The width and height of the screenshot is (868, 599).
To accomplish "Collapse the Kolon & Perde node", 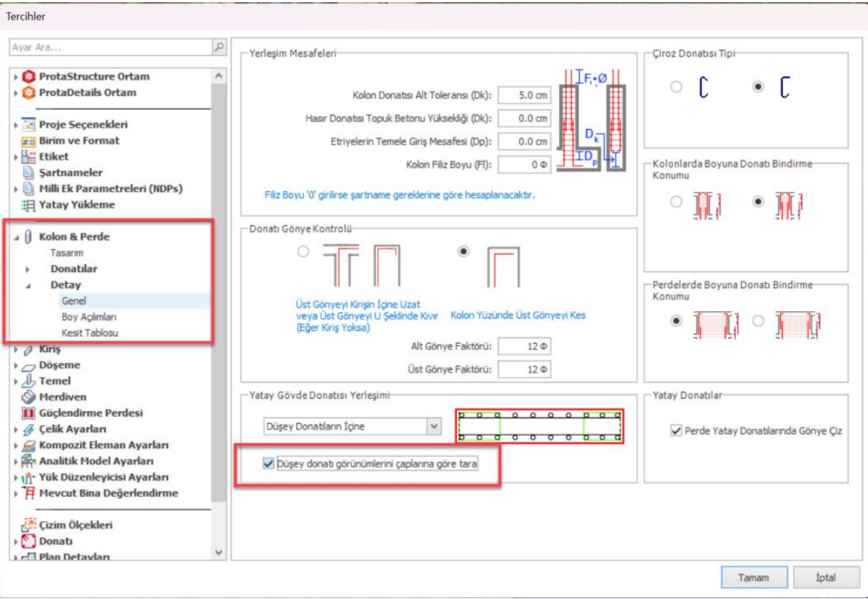I will click(x=17, y=237).
